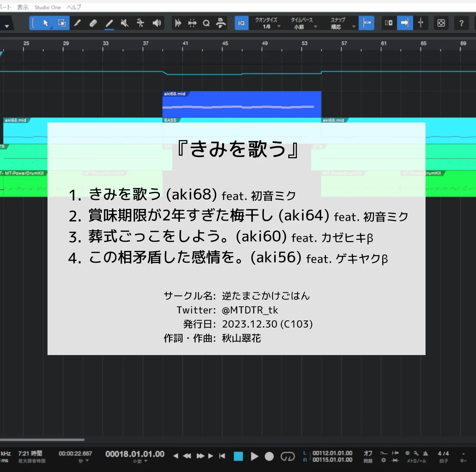This screenshot has height=472, width=476.
Task: Click the Strip Silence icon
Action: [178, 23]
